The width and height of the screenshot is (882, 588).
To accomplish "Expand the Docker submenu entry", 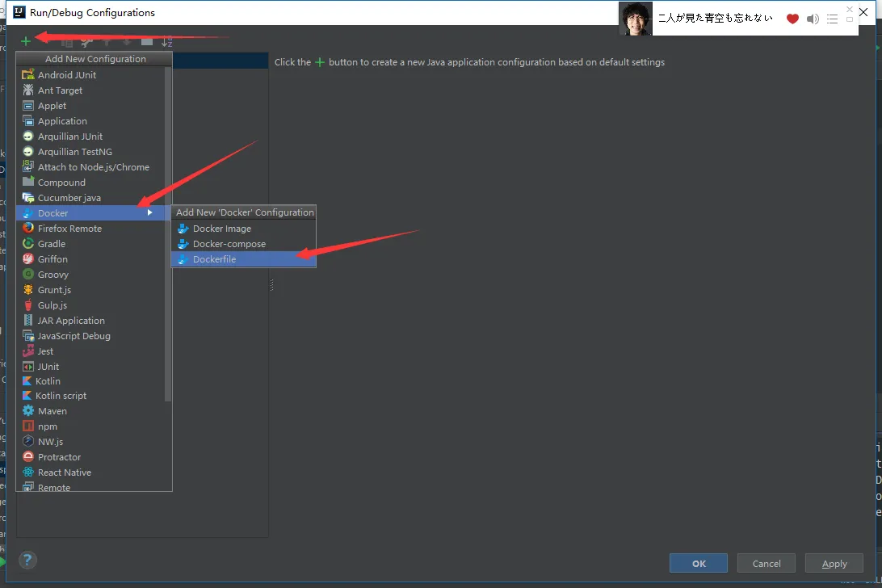I will [x=93, y=212].
